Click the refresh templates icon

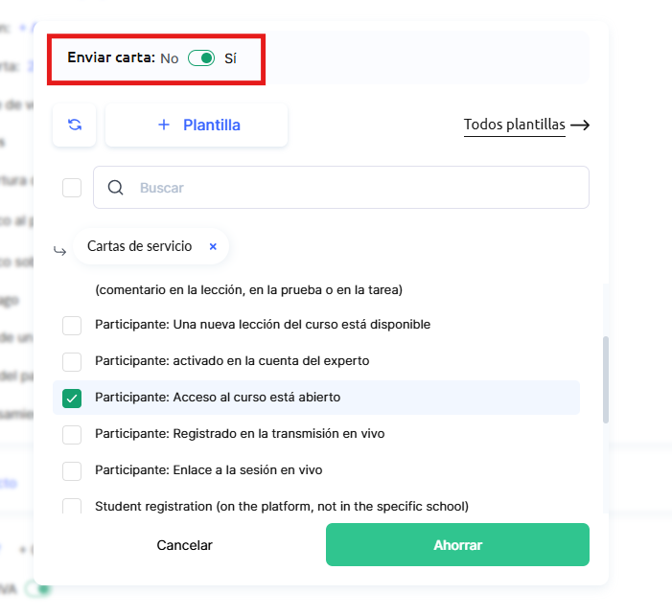[75, 125]
